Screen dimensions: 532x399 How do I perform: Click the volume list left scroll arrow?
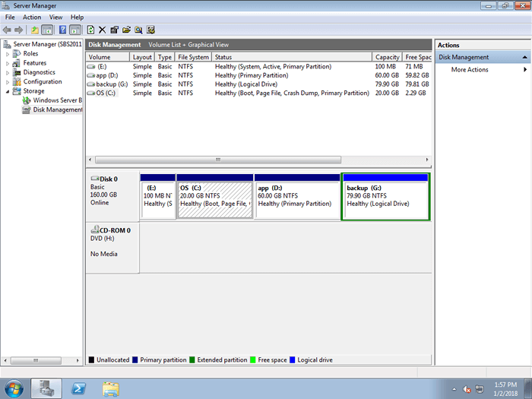coord(90,160)
